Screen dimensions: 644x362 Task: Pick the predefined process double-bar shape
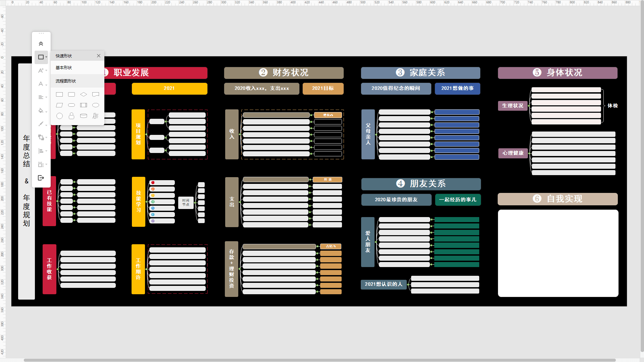click(84, 105)
